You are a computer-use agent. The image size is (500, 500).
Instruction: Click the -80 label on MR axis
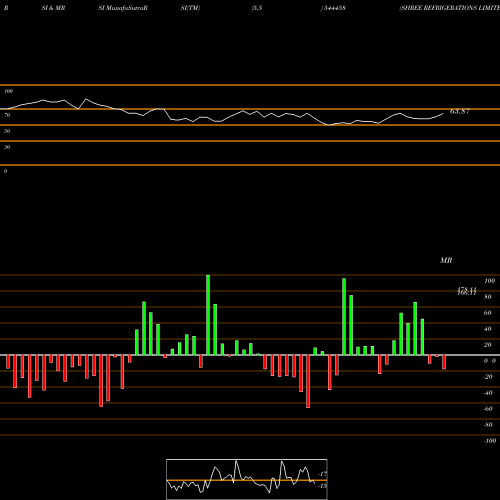tap(488, 425)
